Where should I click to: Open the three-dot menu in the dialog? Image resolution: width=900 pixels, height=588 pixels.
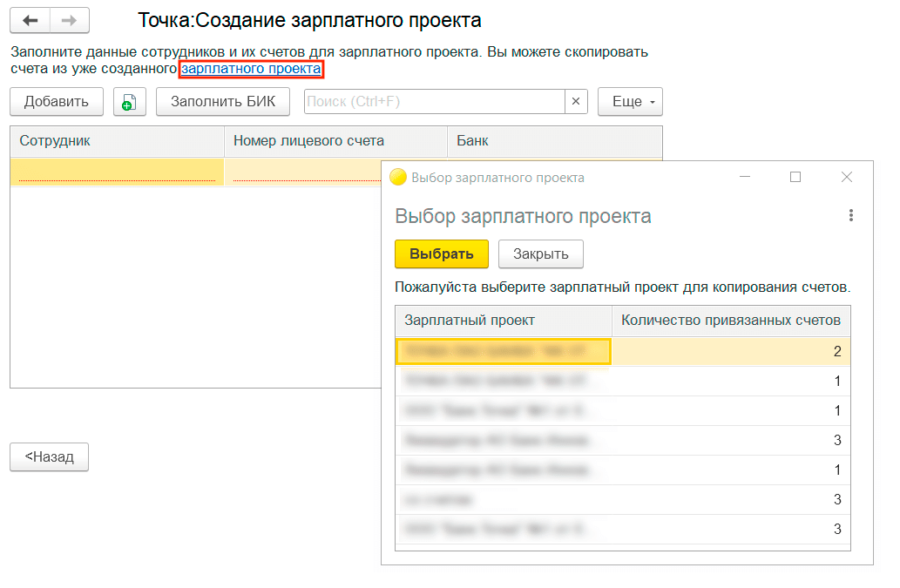(850, 216)
